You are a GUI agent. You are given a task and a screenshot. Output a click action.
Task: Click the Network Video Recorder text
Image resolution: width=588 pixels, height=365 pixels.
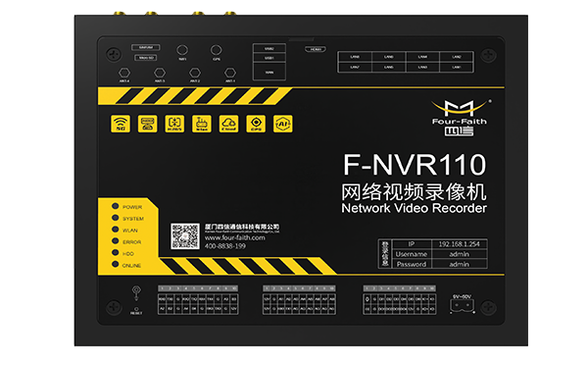pyautogui.click(x=414, y=208)
